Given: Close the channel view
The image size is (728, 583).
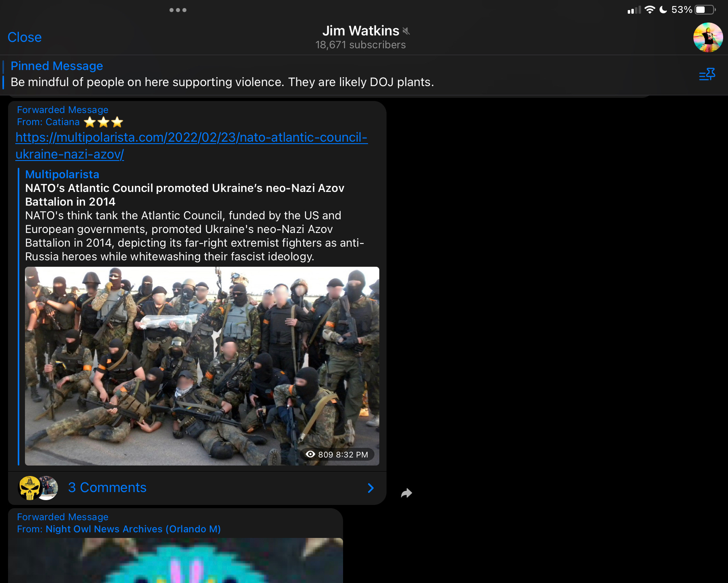Looking at the screenshot, I should coord(25,37).
